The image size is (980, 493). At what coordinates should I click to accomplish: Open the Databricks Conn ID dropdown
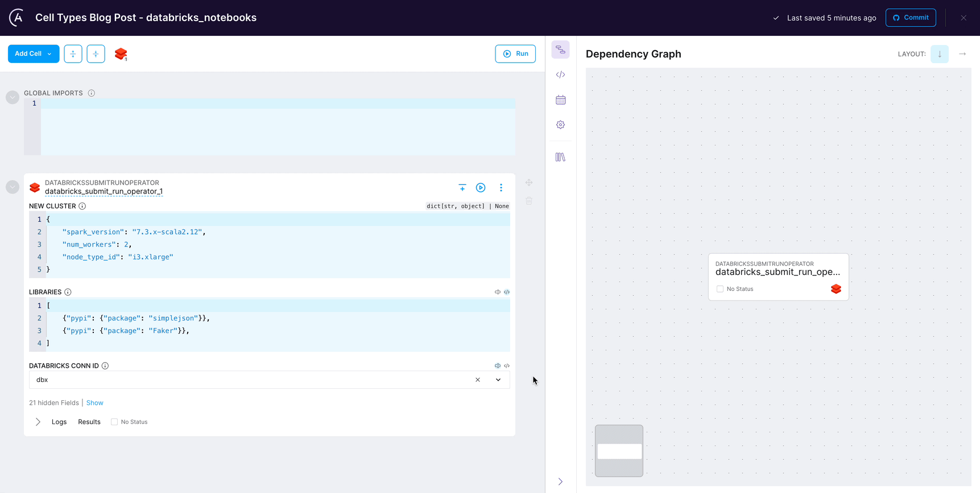coord(498,380)
